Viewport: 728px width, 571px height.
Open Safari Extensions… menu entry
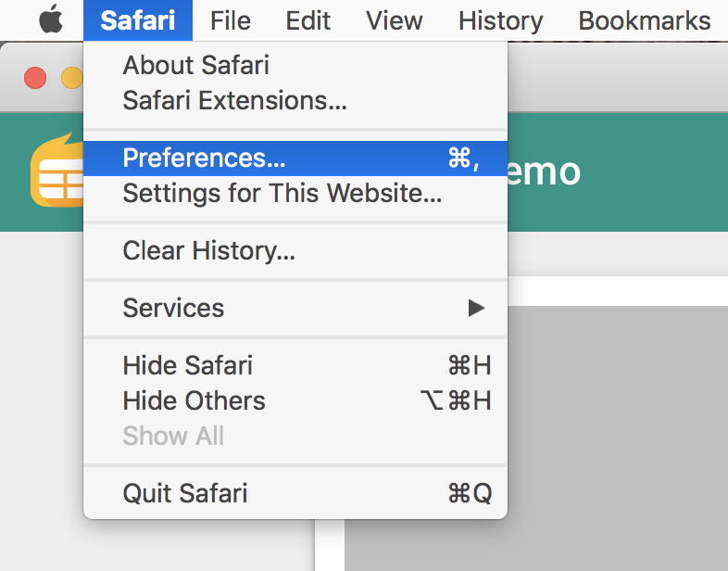click(x=295, y=100)
